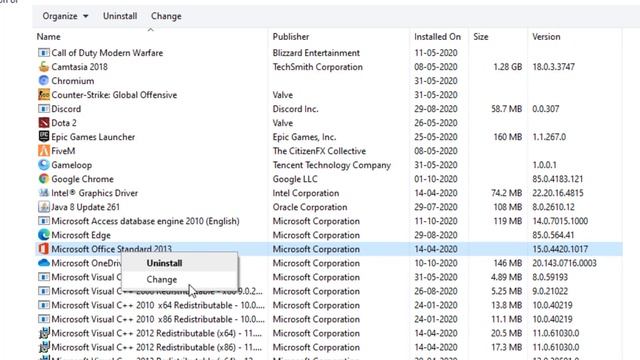Image resolution: width=640 pixels, height=360 pixels.
Task: Click the Google Chrome program icon
Action: pos(44,179)
